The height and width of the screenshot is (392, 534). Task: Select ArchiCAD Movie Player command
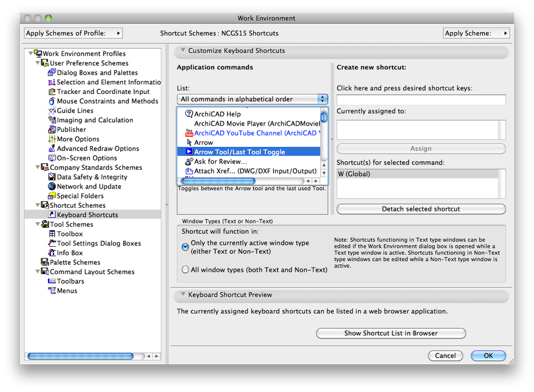249,123
